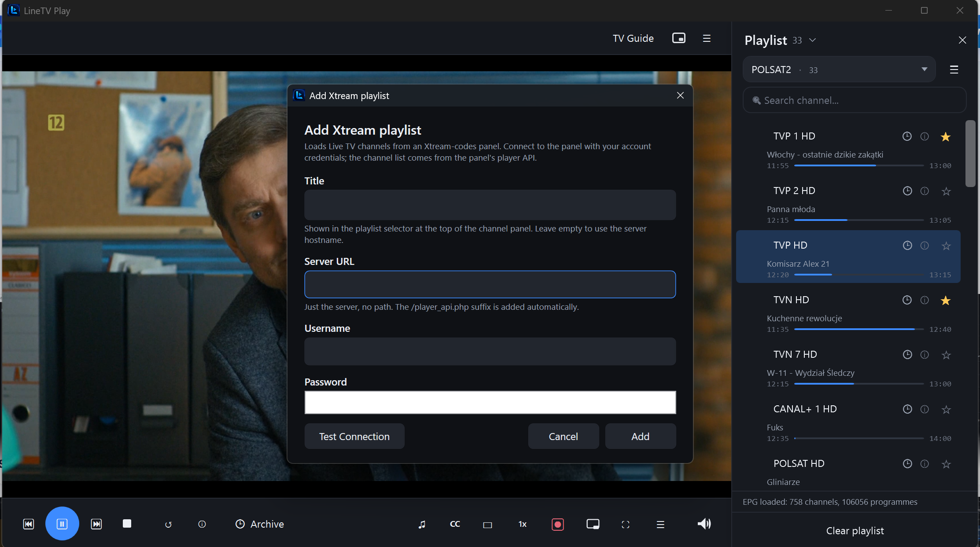Open archive clock for TVN 7 HD

[x=907, y=355]
